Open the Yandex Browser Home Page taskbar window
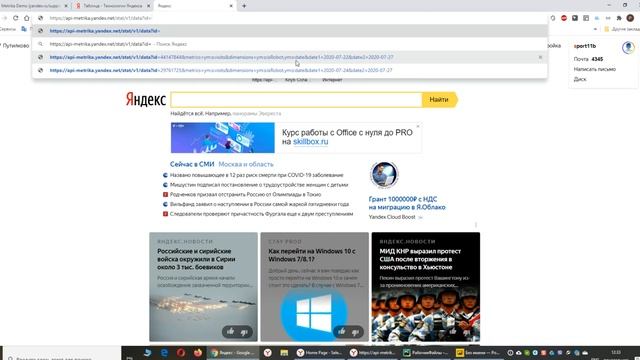 319,353
